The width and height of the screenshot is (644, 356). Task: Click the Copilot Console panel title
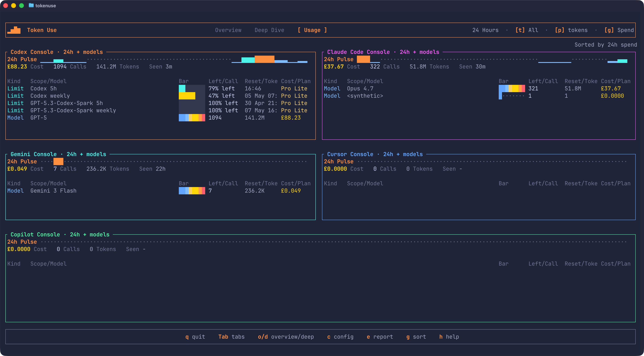coord(60,234)
